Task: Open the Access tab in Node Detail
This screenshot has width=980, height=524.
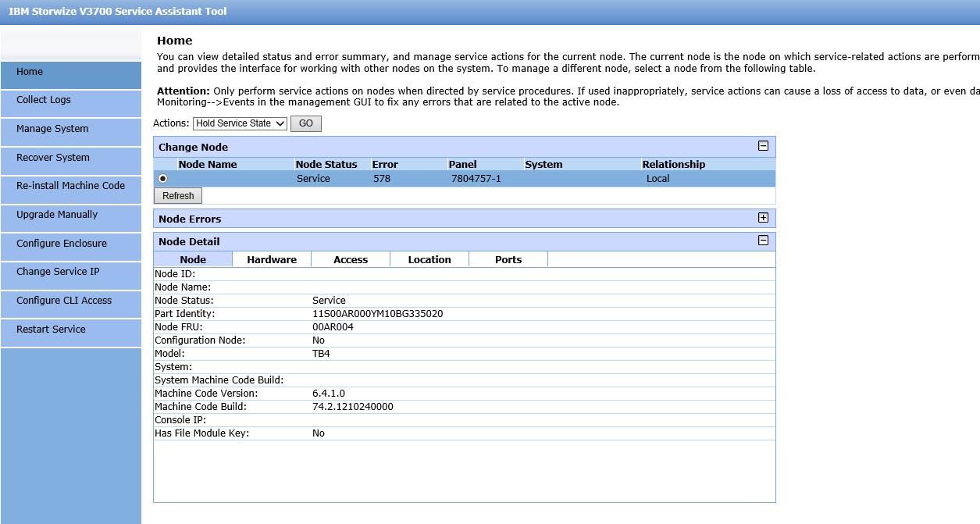Action: click(x=350, y=258)
